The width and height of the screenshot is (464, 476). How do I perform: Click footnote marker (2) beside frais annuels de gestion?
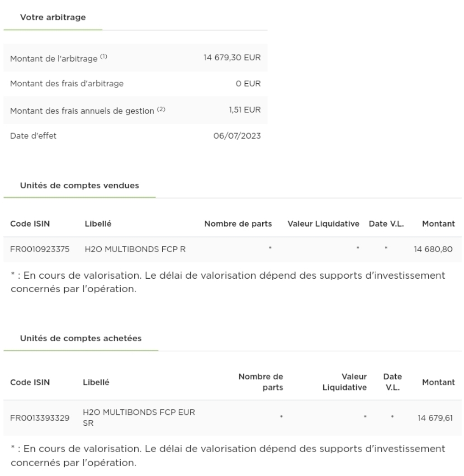click(161, 108)
